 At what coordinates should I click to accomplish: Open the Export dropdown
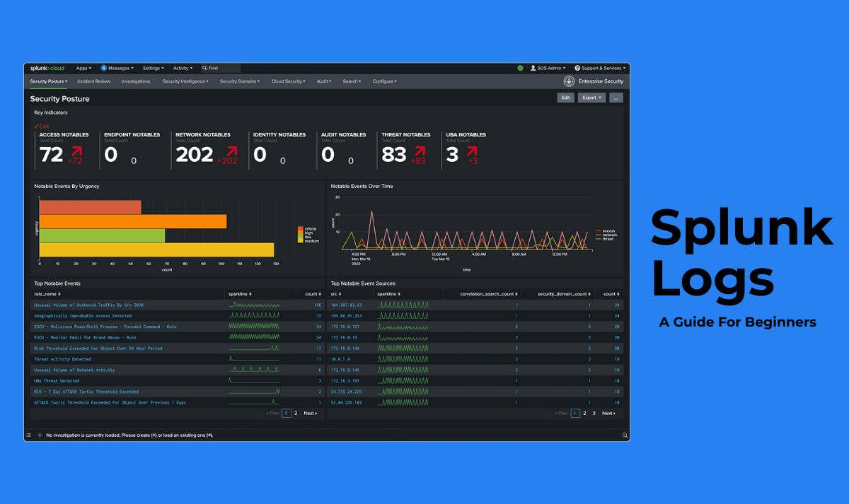click(591, 97)
